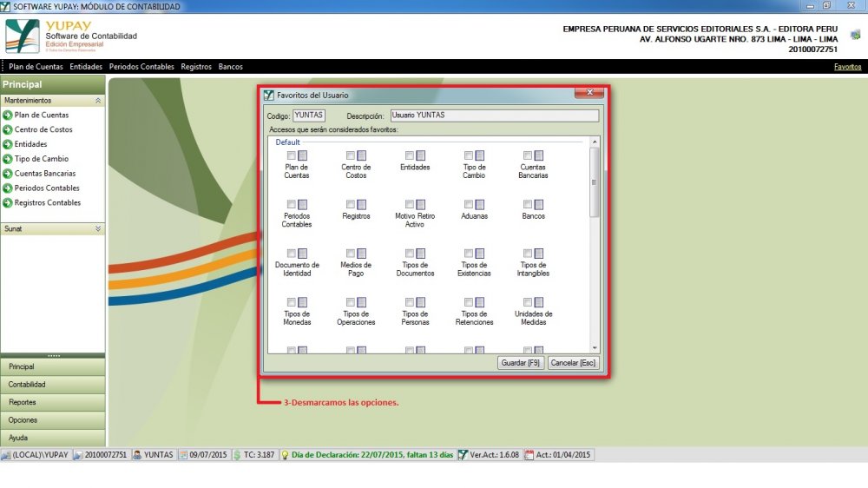Click the Descripción field
The width and height of the screenshot is (868, 488).
point(495,115)
